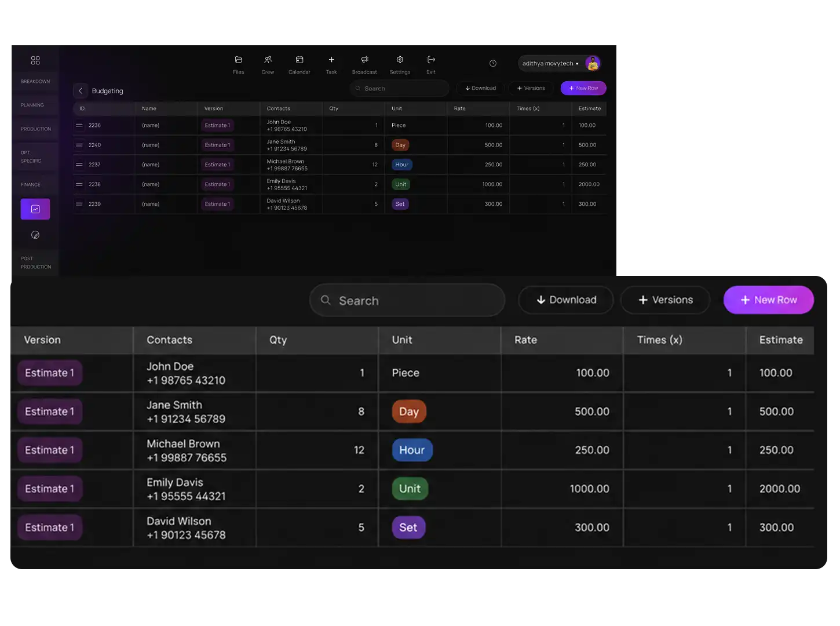840x626 pixels.
Task: Click enlarged Times (x) column header
Action: point(660,340)
